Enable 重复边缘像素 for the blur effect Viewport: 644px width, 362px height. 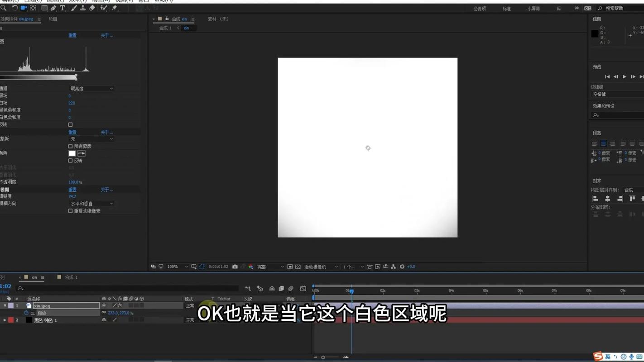pyautogui.click(x=70, y=210)
